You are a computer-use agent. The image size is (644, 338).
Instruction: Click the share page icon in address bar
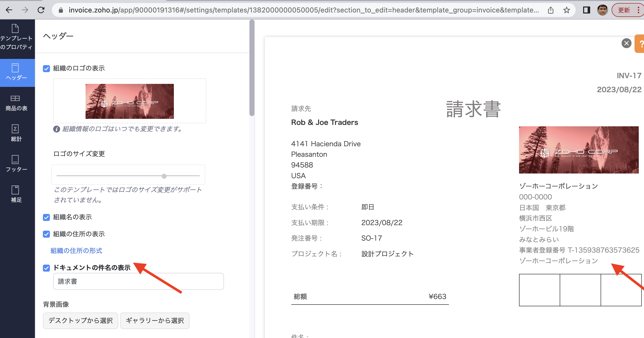coord(550,10)
